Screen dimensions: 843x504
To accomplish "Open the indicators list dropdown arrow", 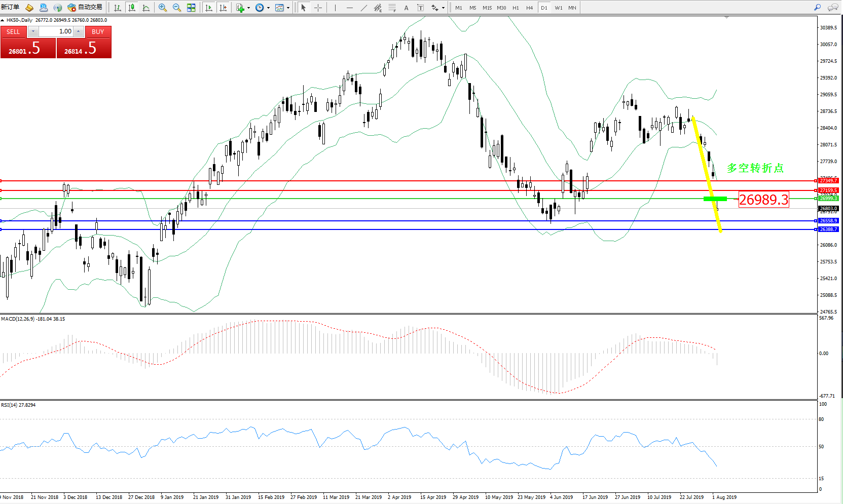I will 248,8.
